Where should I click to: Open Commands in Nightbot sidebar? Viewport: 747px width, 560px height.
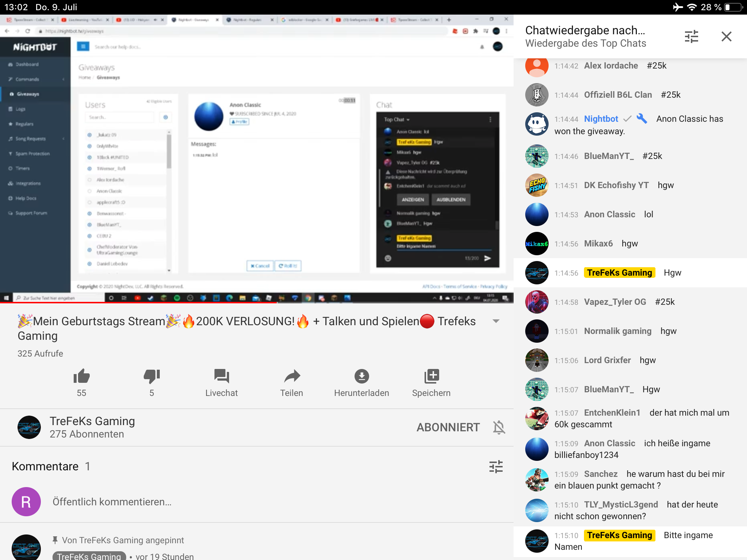point(27,79)
